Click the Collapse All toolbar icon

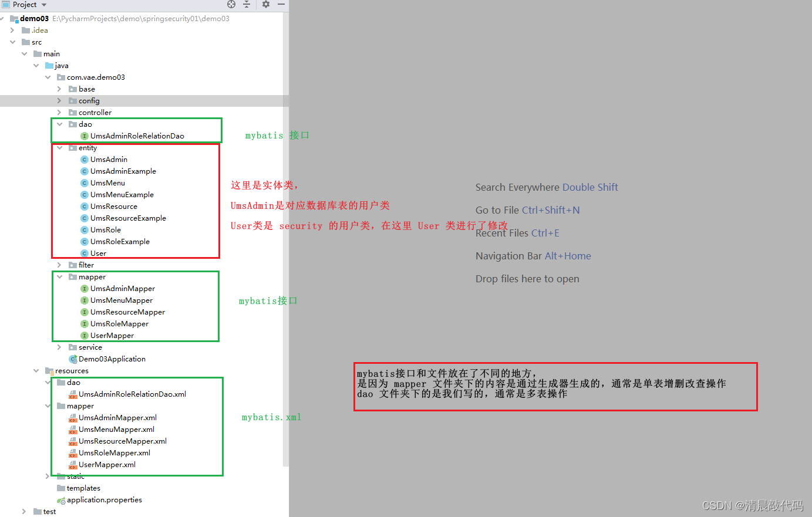click(246, 5)
